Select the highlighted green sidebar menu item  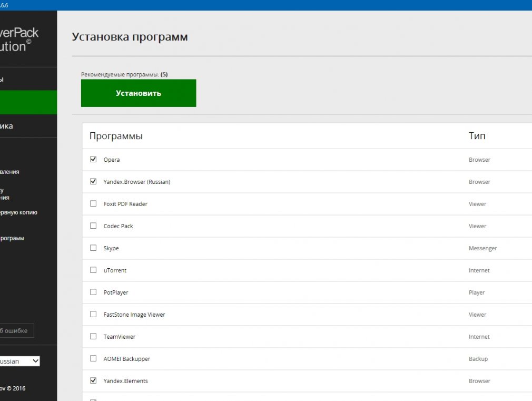pyautogui.click(x=28, y=102)
